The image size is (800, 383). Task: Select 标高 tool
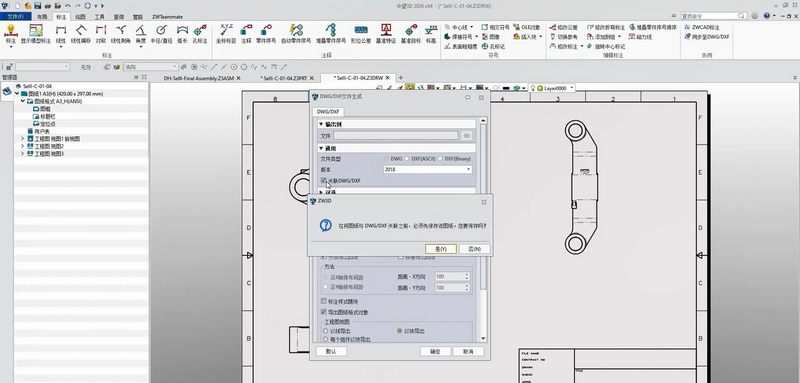coord(431,34)
